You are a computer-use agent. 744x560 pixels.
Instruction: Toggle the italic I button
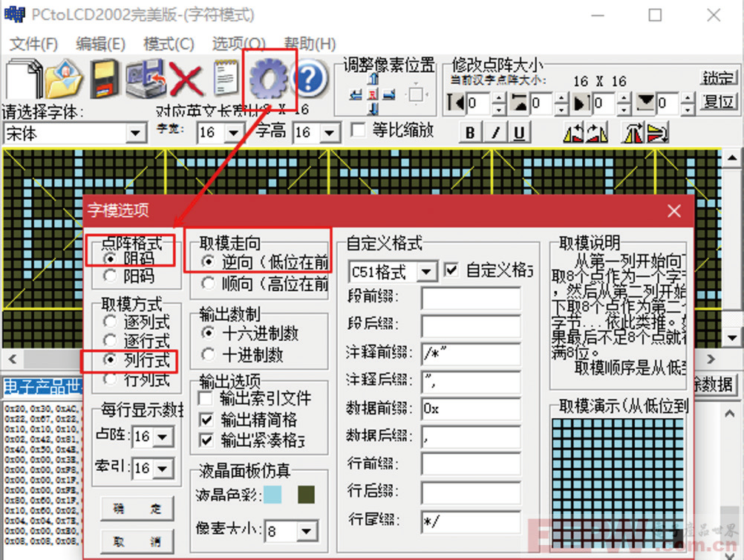pos(495,132)
